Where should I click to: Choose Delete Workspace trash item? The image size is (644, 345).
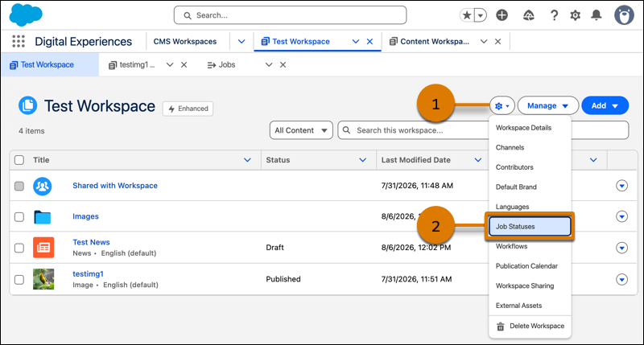tap(530, 327)
